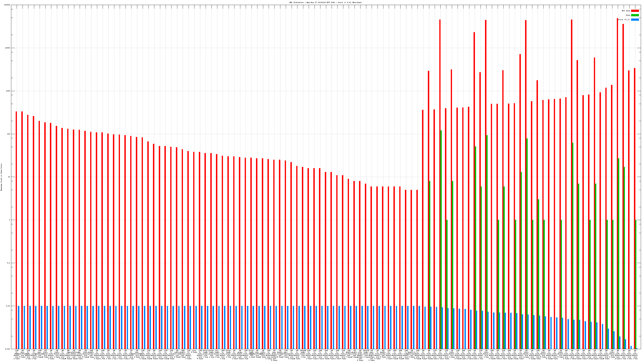
Task: Click the 1000 y-axis tick label
Action: [x=8, y=91]
